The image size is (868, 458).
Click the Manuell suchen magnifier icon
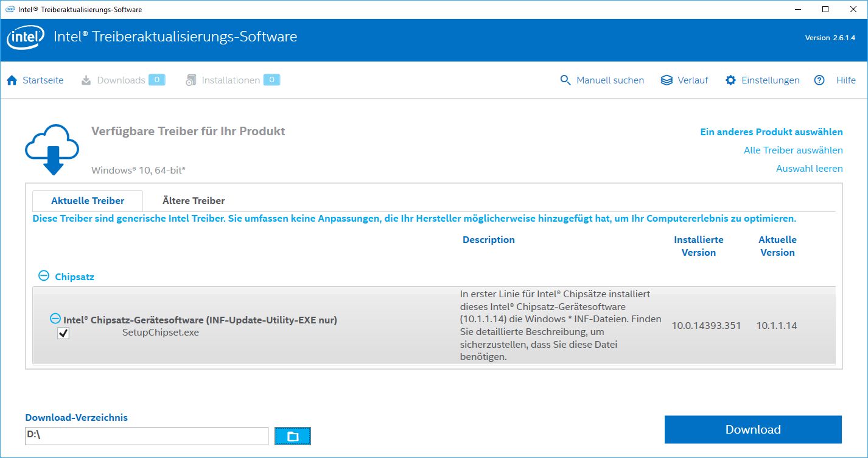[x=565, y=80]
